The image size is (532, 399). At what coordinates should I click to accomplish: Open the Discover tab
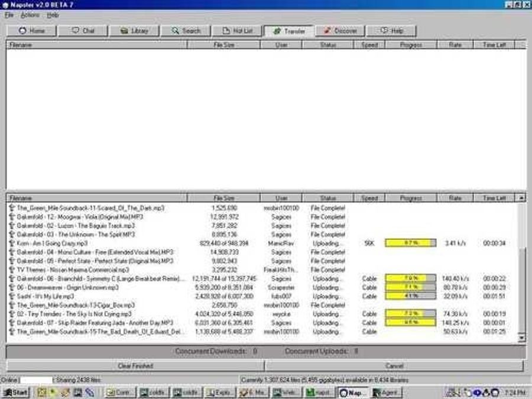click(340, 31)
